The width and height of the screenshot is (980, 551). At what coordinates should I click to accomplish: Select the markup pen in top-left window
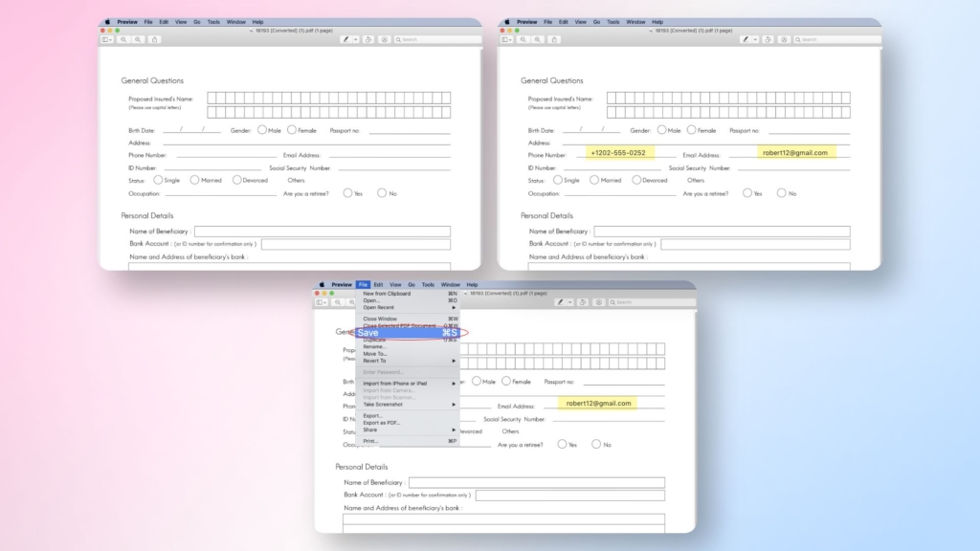[345, 39]
